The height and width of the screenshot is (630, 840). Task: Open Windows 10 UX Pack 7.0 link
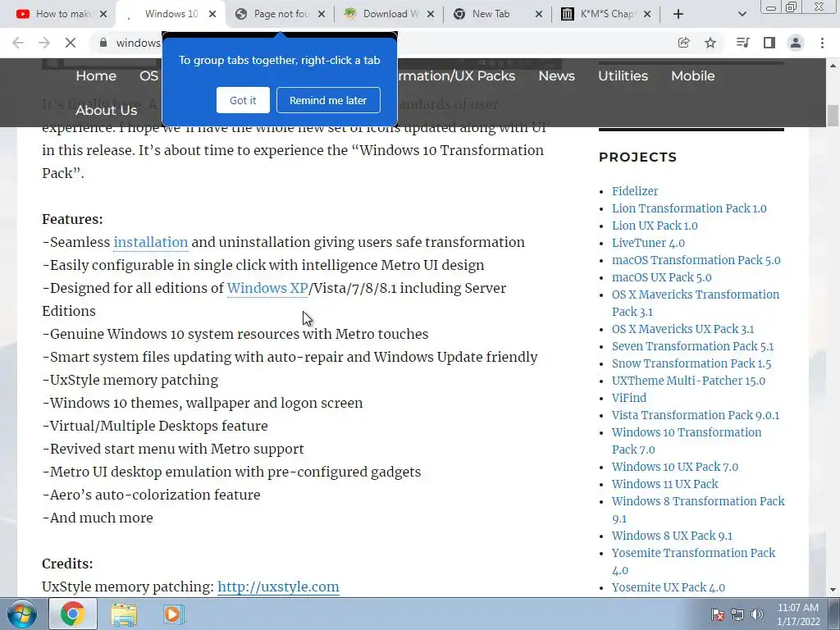click(674, 467)
